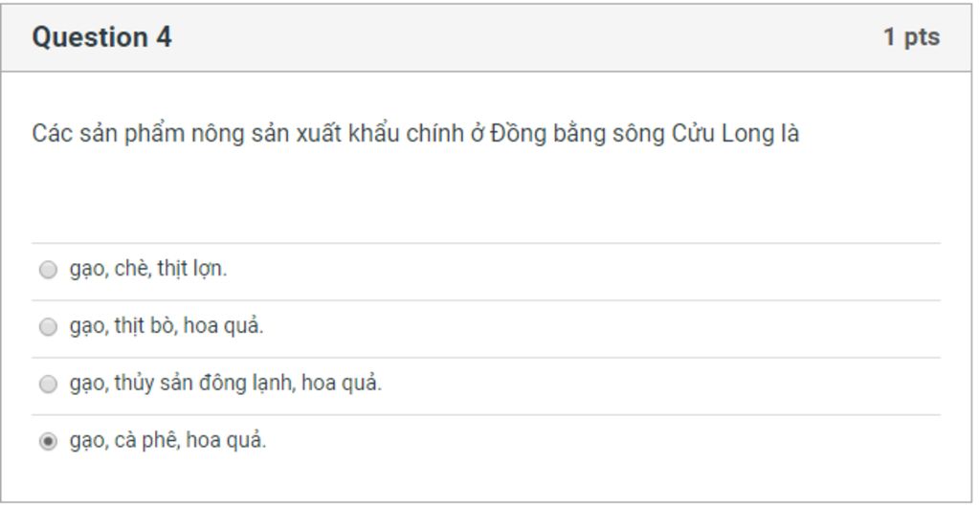
Task: Pick the "gạo, thủy sản đông lạnh" radio button
Action: click(x=48, y=385)
